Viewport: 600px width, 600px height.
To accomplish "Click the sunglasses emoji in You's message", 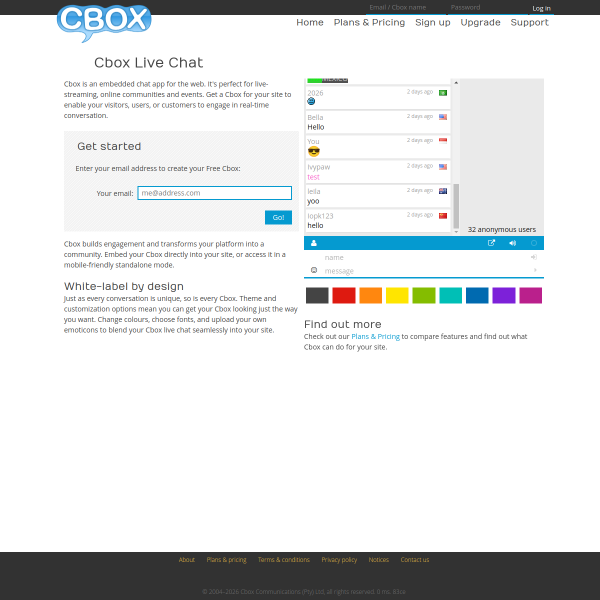I will coord(313,152).
